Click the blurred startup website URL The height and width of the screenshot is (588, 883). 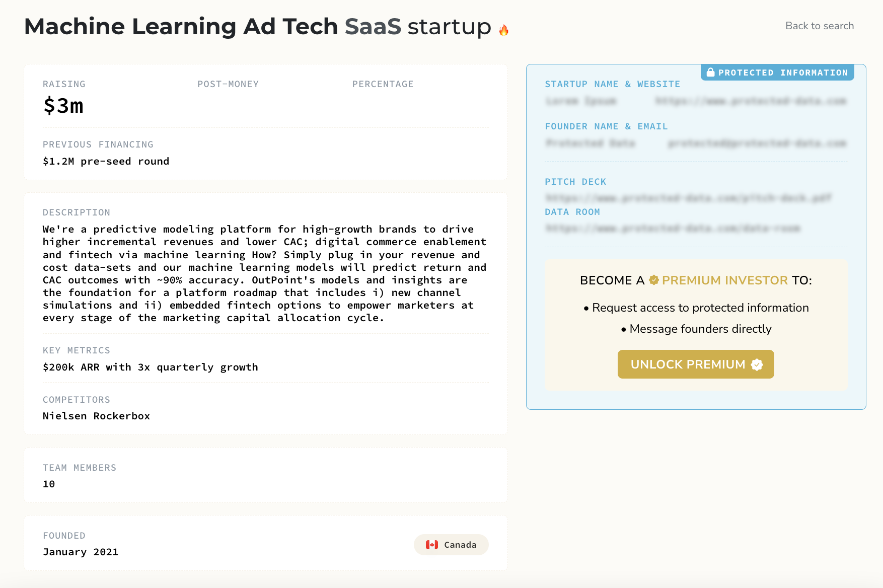752,101
